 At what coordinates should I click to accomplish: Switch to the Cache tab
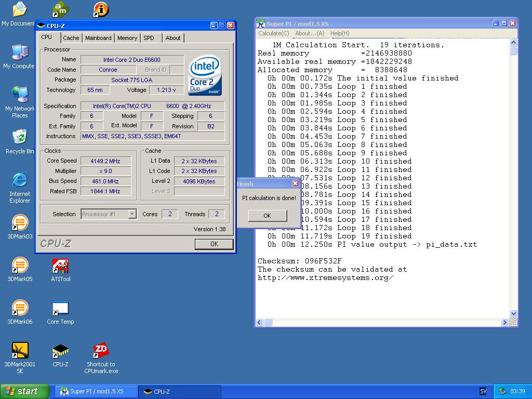pos(71,38)
